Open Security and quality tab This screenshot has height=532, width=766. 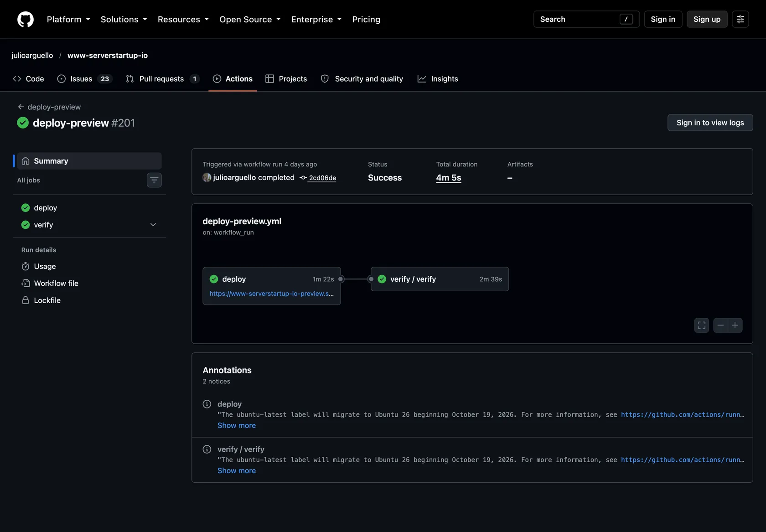(x=362, y=79)
